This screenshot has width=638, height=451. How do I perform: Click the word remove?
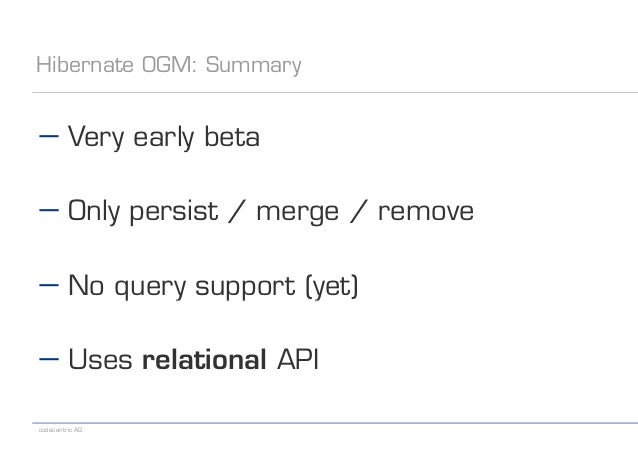(x=426, y=212)
